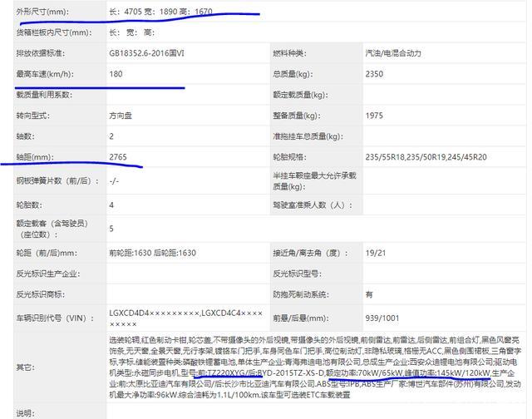Click motor model text 前:TZ220XYG/后:BYD-2015TZ-XS-D
The width and height of the screenshot is (532, 419).
(261, 372)
